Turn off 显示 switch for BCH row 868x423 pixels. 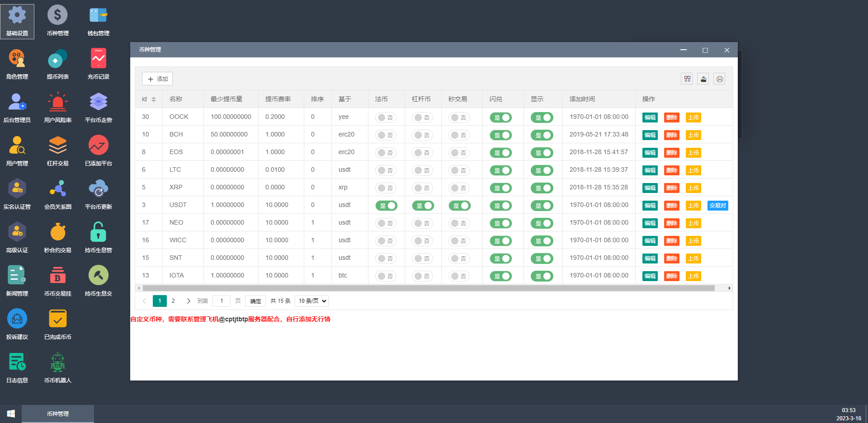[x=542, y=135]
